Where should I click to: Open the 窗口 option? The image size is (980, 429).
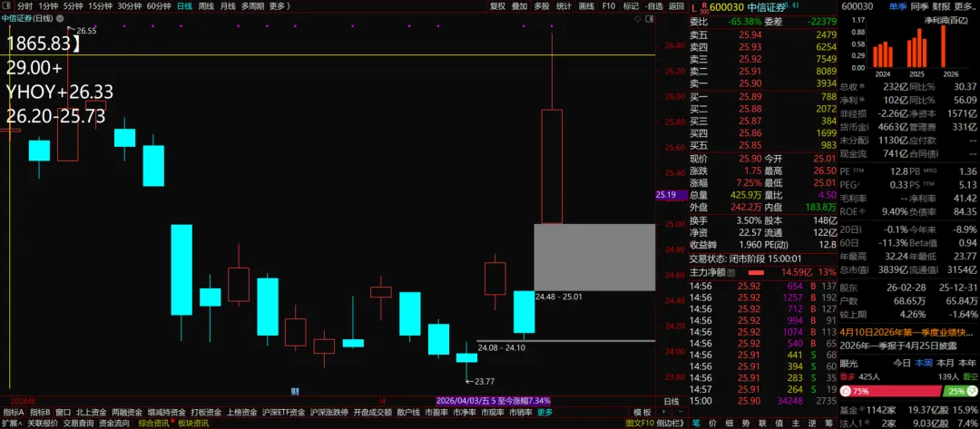[x=64, y=412]
